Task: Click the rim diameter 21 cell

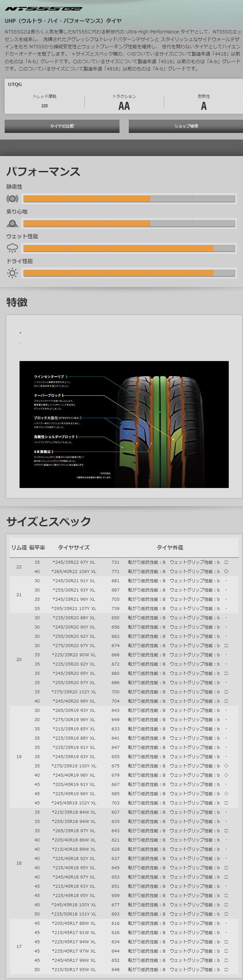Action: (x=19, y=594)
